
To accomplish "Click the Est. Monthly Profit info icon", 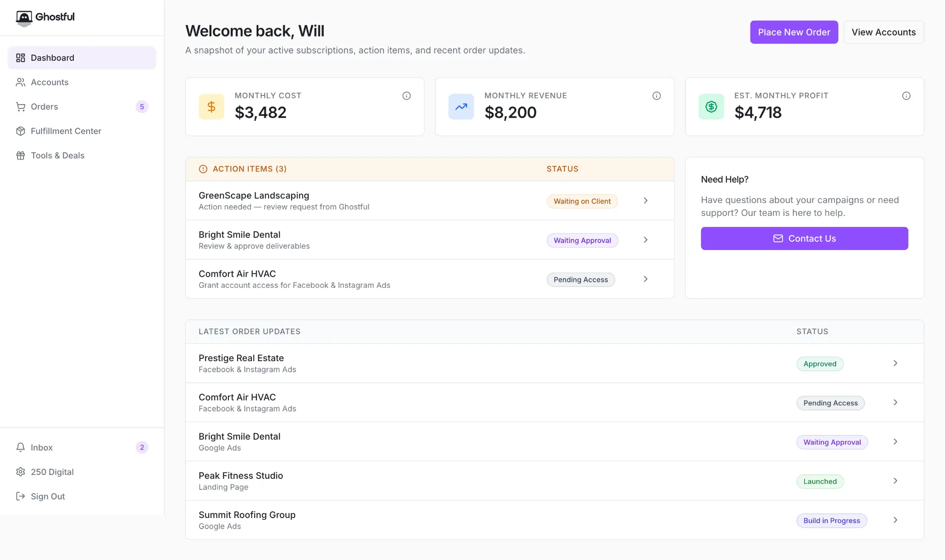I will click(906, 95).
